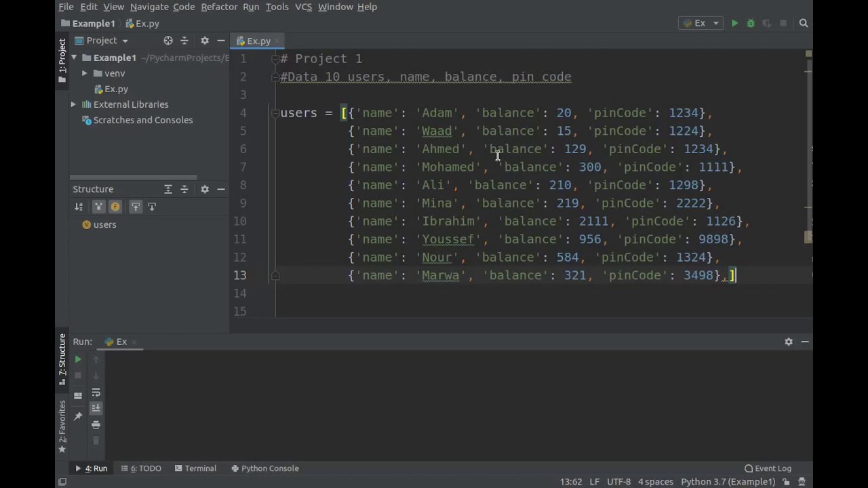868x488 pixels.
Task: Click the Locate/Select Opened File icon in Project panel
Action: point(168,41)
